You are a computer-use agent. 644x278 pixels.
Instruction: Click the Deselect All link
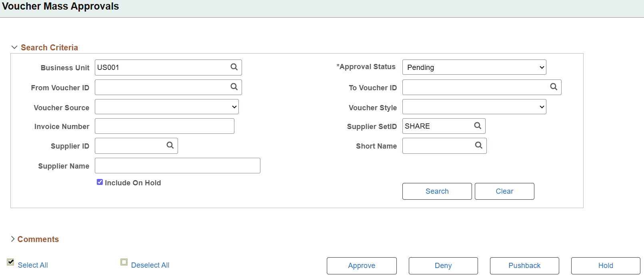150,265
